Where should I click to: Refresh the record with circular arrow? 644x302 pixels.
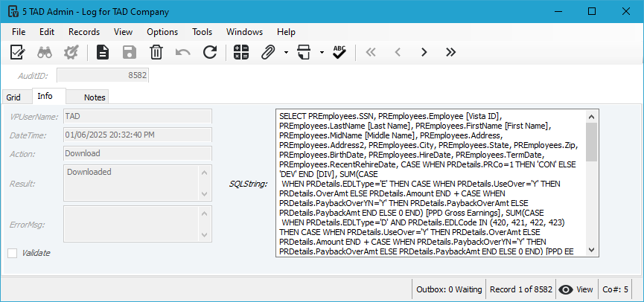pos(210,52)
